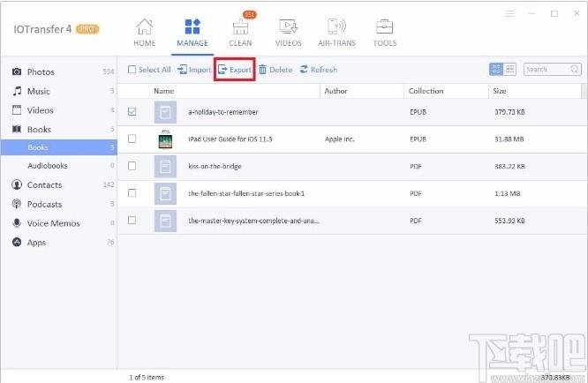The height and width of the screenshot is (383, 588).
Task: Uncheck the a-holiday-to-remember book
Action: pos(132,112)
